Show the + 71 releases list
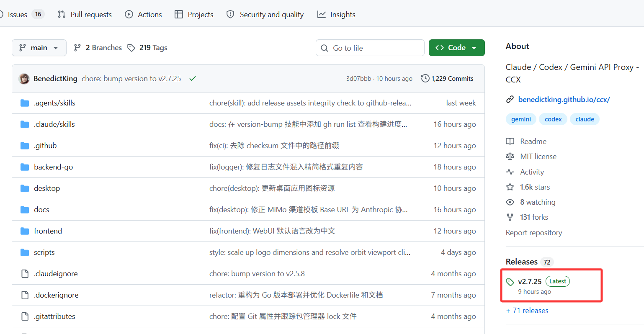The image size is (644, 334). (527, 311)
